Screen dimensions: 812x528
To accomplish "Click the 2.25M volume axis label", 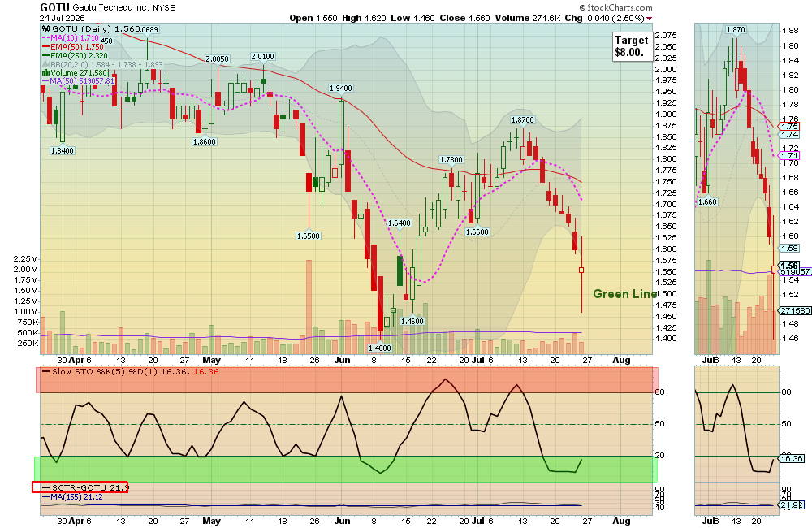I will pos(26,259).
